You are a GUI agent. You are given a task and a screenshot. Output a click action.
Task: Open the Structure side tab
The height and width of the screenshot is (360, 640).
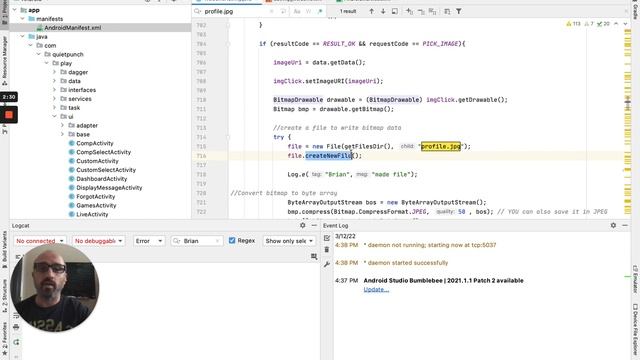(x=4, y=296)
